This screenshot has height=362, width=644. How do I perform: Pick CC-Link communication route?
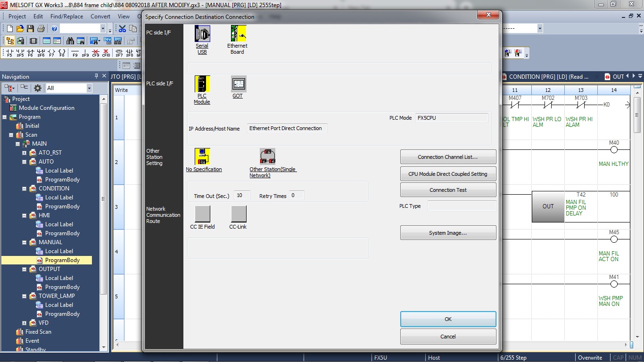point(238,214)
